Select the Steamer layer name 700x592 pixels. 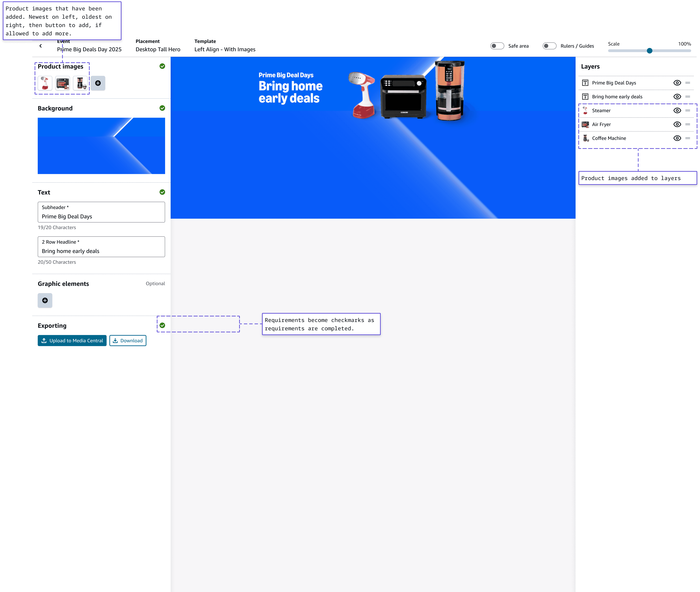pos(601,110)
